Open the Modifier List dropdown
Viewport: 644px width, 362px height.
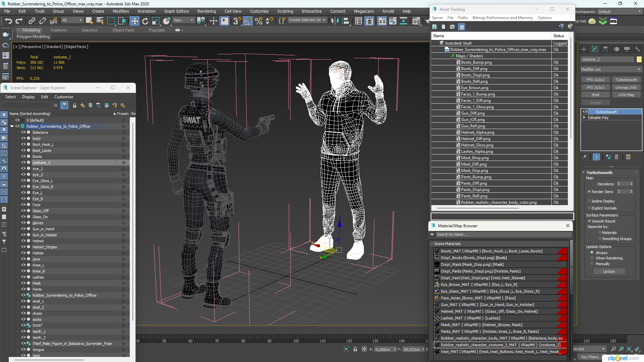pos(611,69)
